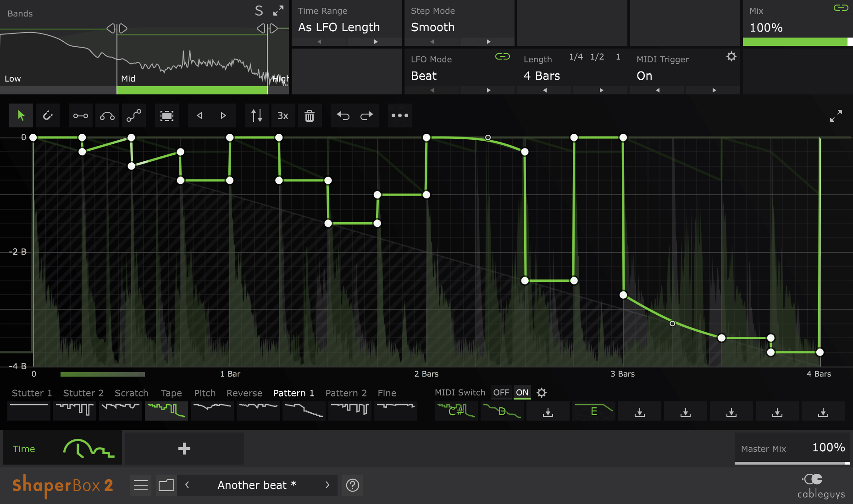Image resolution: width=853 pixels, height=504 pixels.
Task: Expand the waveform editor to fullscreen
Action: point(837,115)
